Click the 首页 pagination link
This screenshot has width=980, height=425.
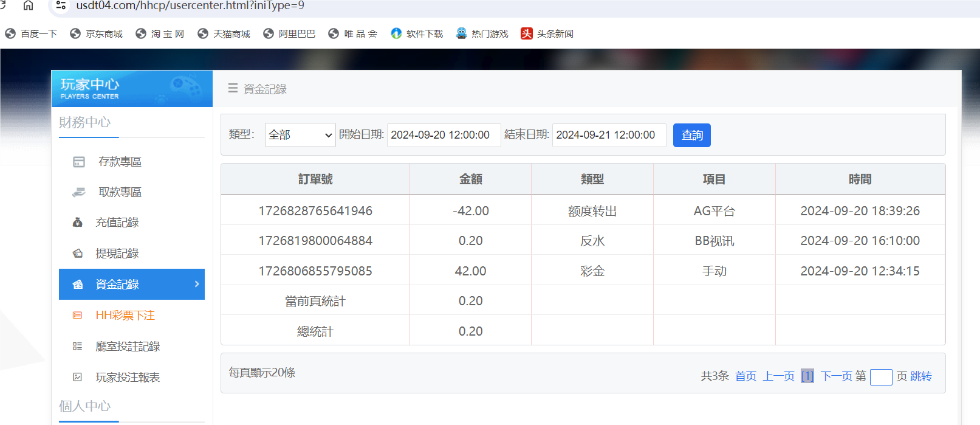pyautogui.click(x=745, y=376)
